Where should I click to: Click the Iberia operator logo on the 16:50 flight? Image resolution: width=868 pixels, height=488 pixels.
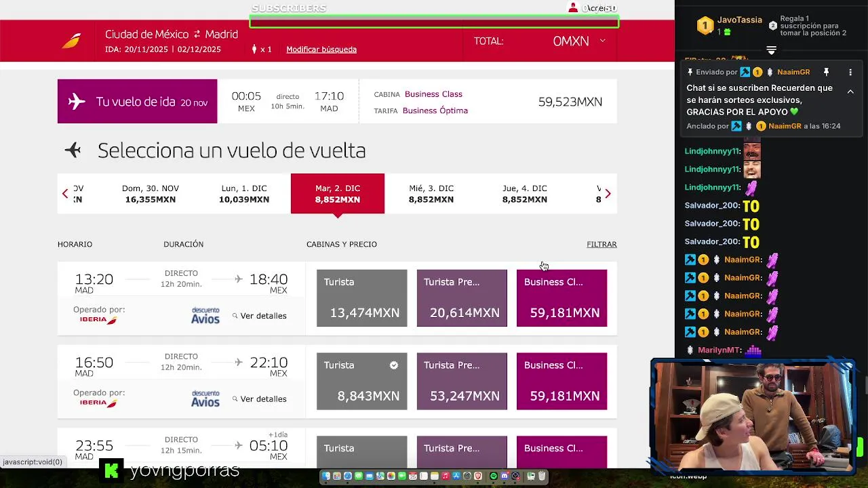coord(98,403)
